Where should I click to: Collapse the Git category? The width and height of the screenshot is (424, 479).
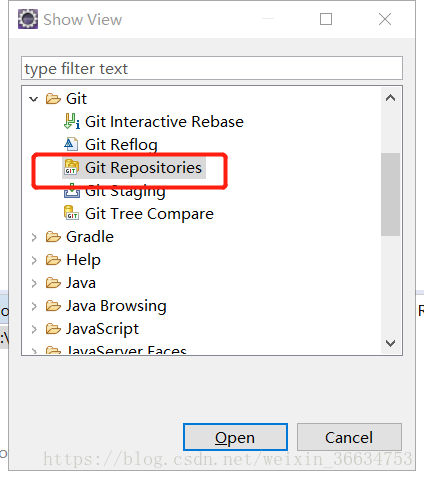pos(34,99)
